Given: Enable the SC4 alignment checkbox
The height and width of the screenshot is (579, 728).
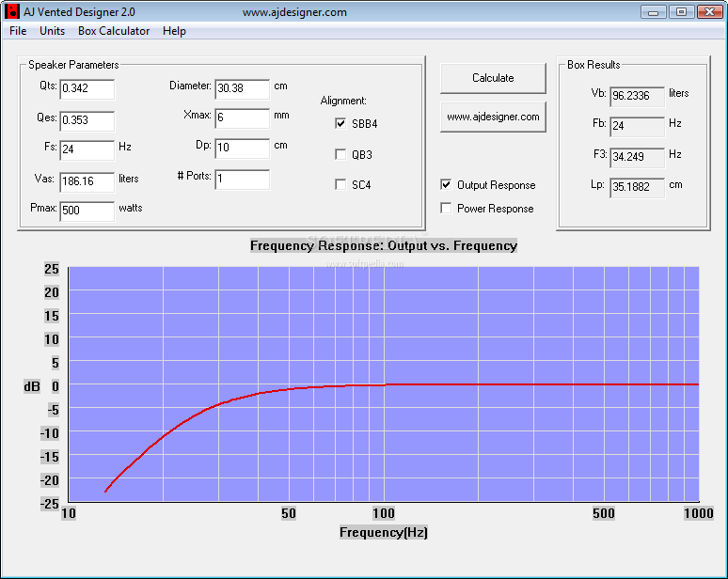Looking at the screenshot, I should tap(340, 184).
